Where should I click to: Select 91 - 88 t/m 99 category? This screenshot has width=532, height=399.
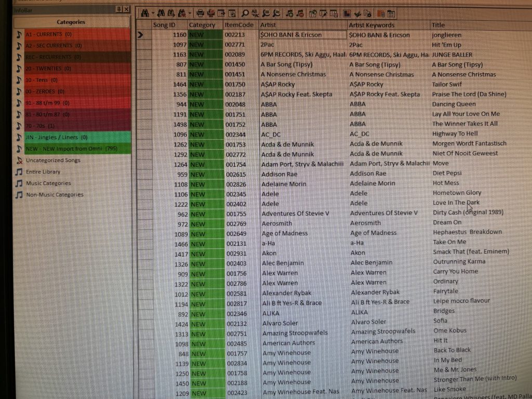point(77,103)
